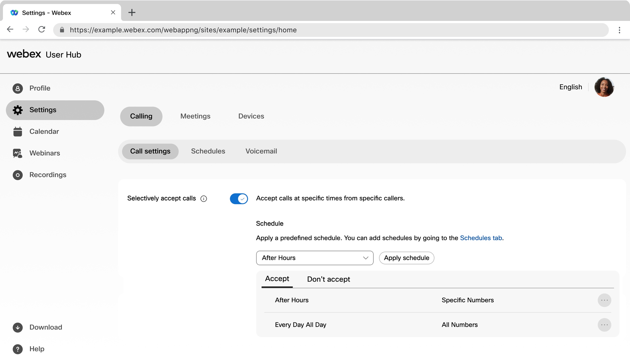Open the Schedules tab under Calling
Viewport: 630px width, 364px height.
208,151
